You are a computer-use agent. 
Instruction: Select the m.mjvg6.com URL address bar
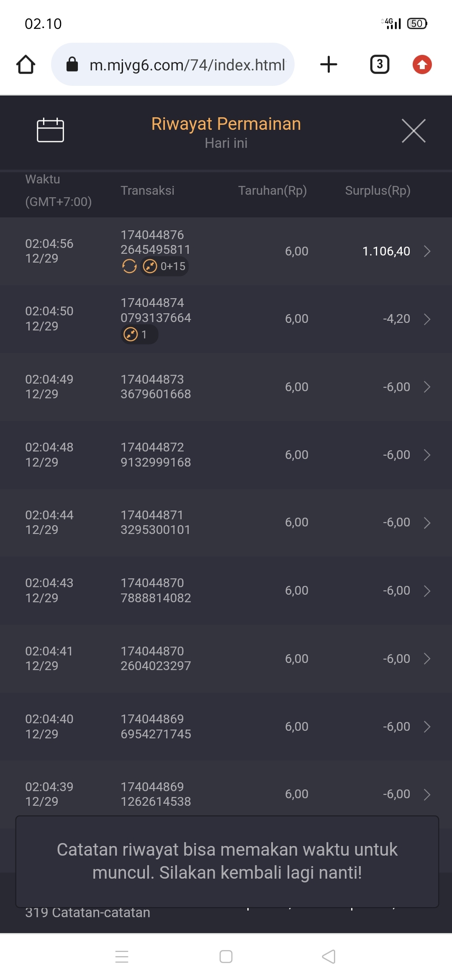187,64
